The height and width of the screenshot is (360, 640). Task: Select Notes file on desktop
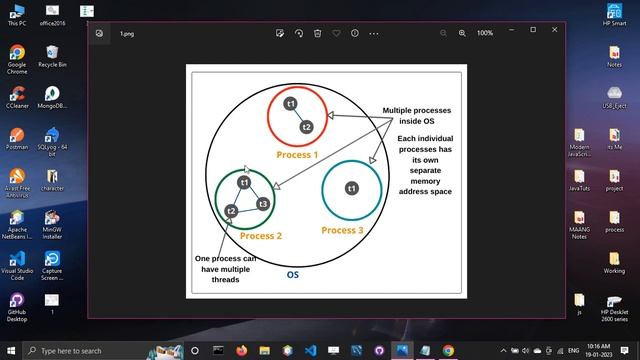coord(614,56)
